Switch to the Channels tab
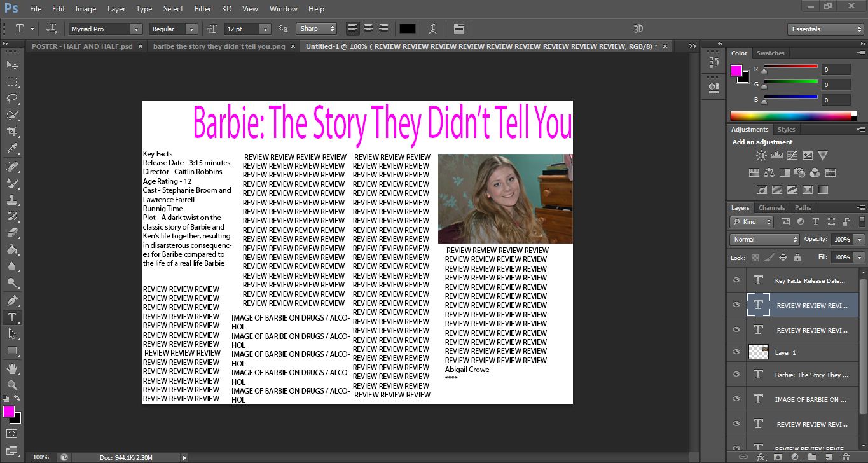 (771, 208)
